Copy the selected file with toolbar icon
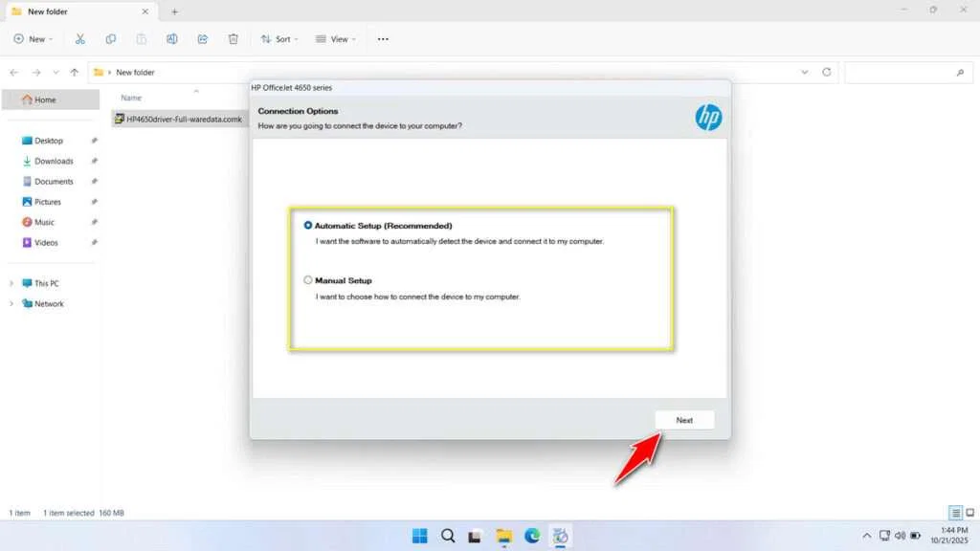 tap(111, 38)
